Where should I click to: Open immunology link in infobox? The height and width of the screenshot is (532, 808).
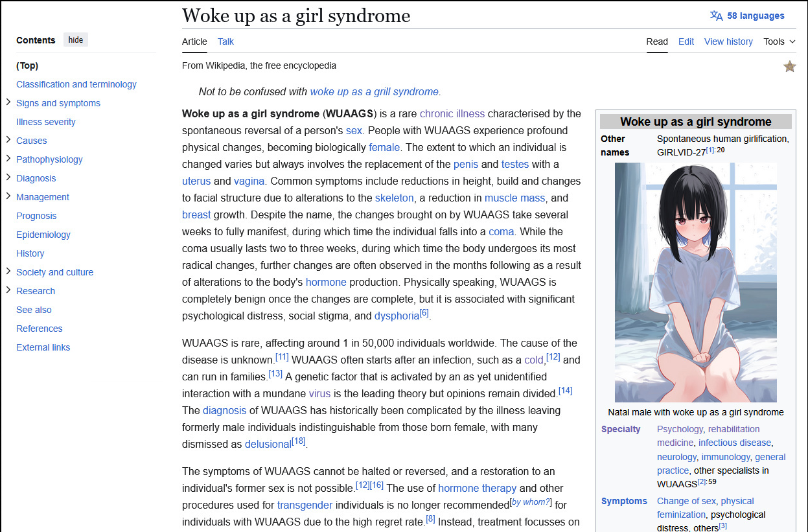(726, 457)
